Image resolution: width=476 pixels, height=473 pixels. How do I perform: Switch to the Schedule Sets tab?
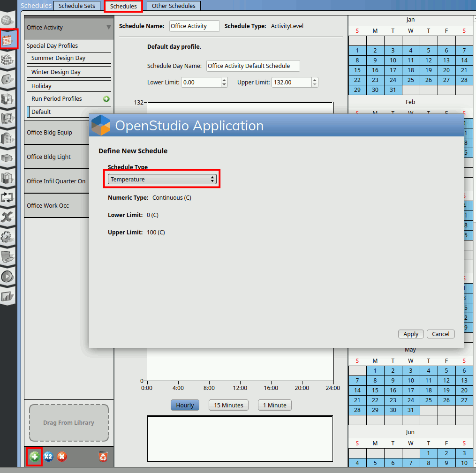[x=76, y=6]
